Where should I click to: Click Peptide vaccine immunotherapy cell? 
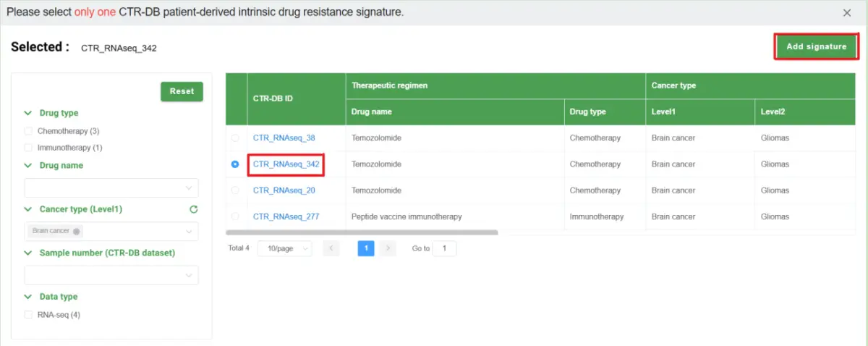pos(407,216)
